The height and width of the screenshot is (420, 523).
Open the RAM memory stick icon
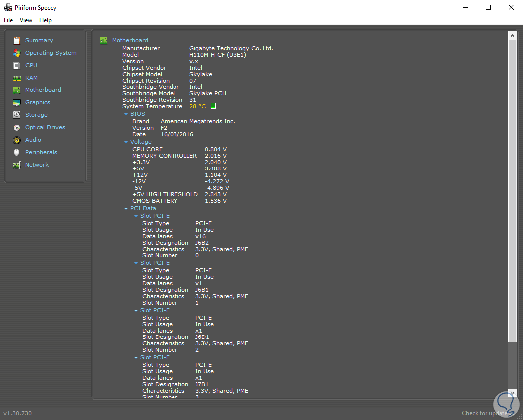pyautogui.click(x=17, y=78)
